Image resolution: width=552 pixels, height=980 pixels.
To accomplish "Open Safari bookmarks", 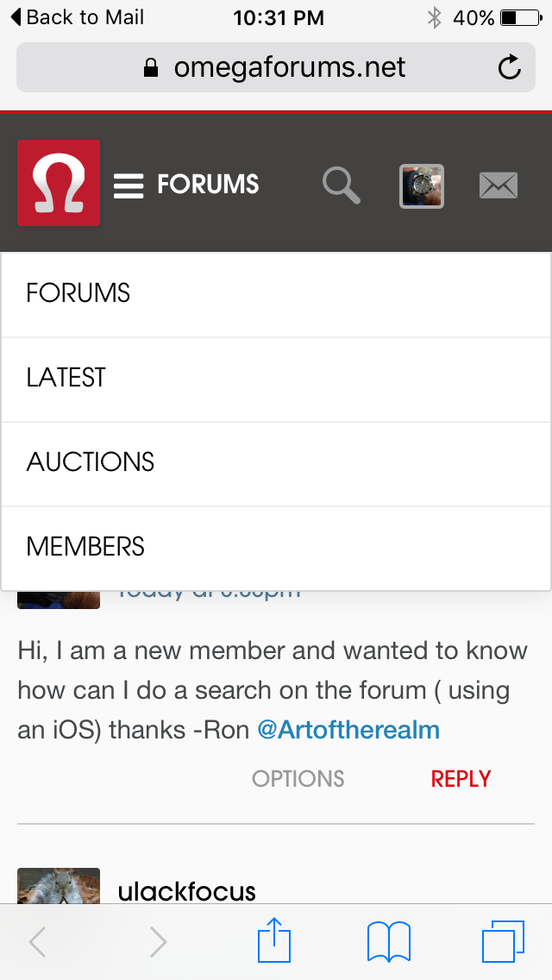I will [388, 941].
